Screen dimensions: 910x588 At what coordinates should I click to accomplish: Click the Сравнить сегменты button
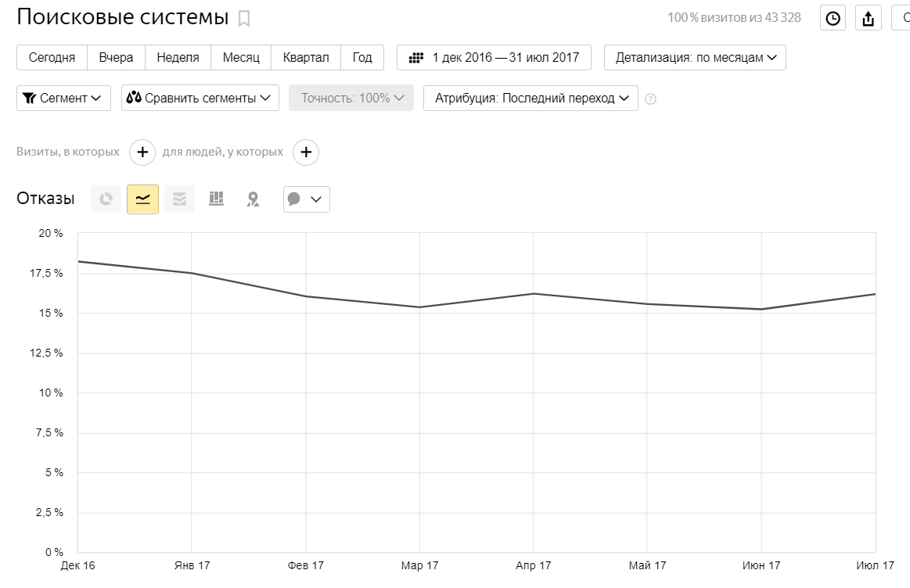pos(200,99)
